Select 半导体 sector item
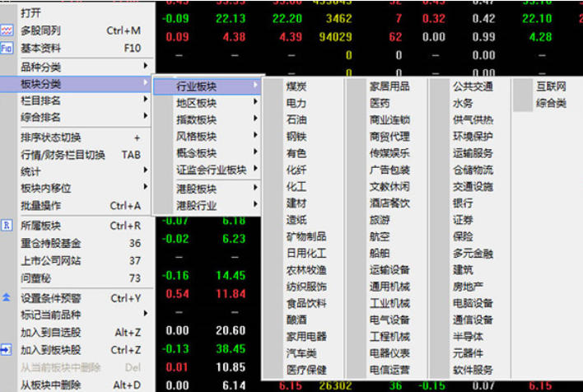Screen dimensions: 583x392 pyautogui.click(x=468, y=337)
